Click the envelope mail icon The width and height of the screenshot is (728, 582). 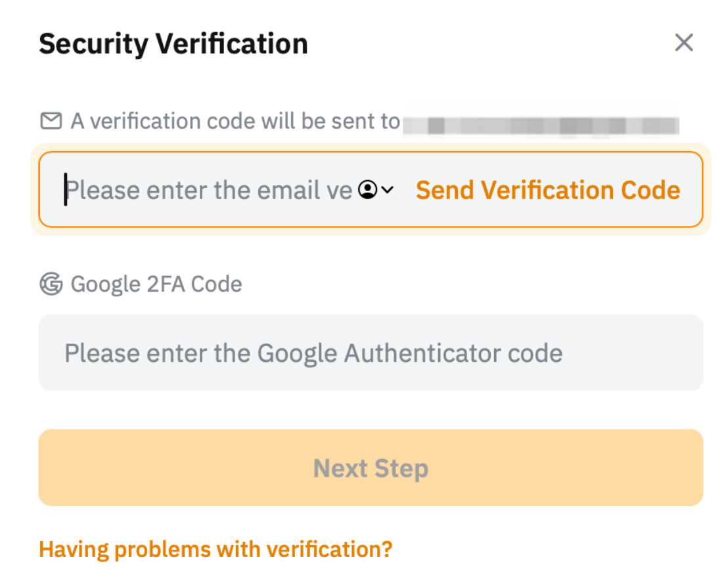pos(51,121)
